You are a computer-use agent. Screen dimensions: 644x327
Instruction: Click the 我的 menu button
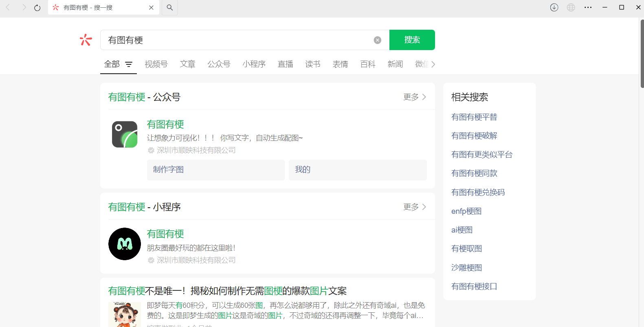point(358,170)
